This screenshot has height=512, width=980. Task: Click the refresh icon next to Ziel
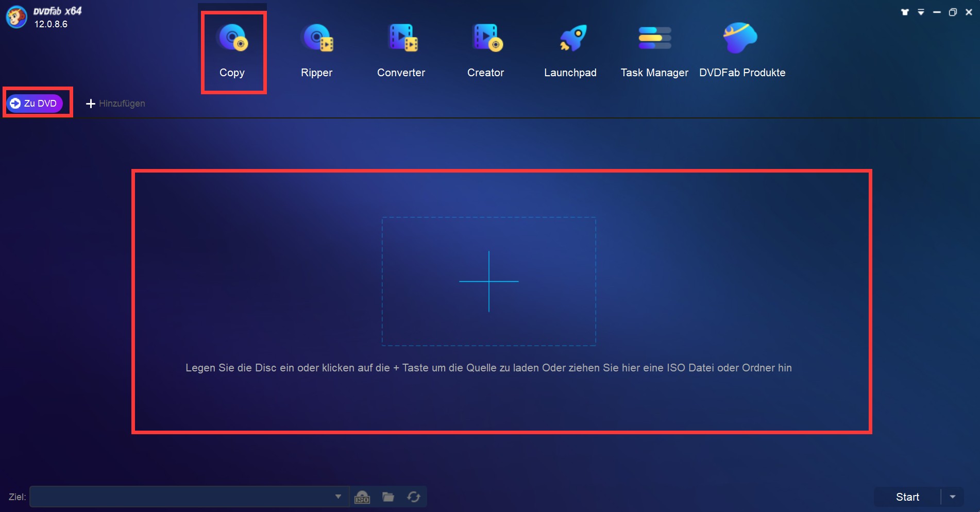tap(413, 497)
